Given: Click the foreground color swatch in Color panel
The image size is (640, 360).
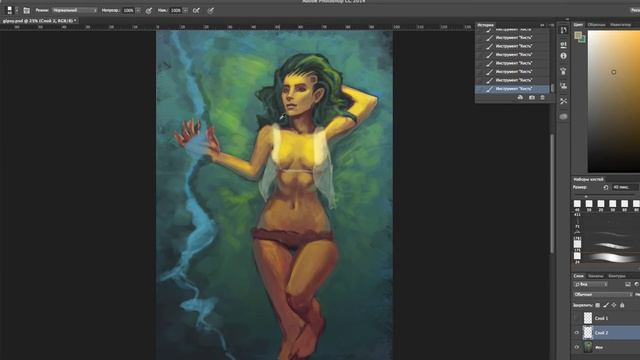Looking at the screenshot, I should (x=578, y=36).
